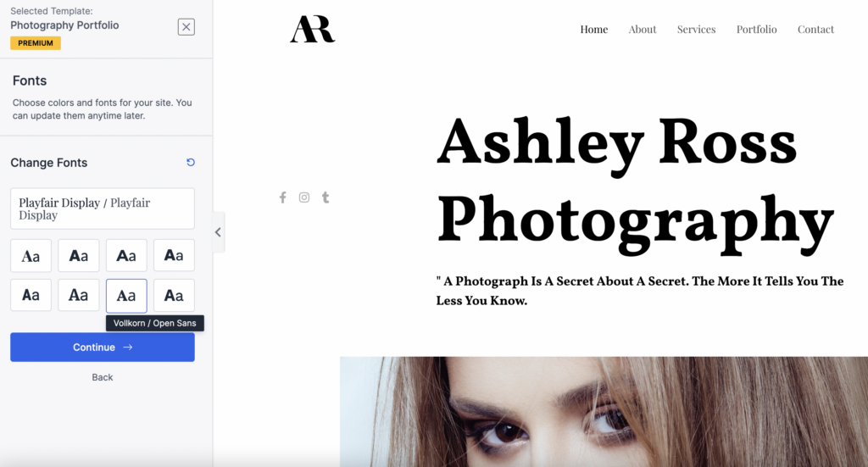This screenshot has width=868, height=467.
Task: Click the Tumblr social icon
Action: (325, 197)
